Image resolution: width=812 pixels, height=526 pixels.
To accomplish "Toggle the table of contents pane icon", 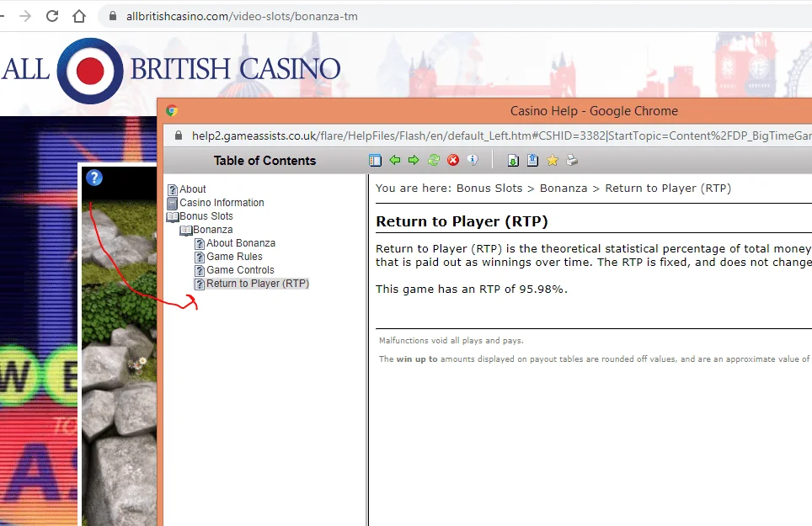I will [376, 161].
